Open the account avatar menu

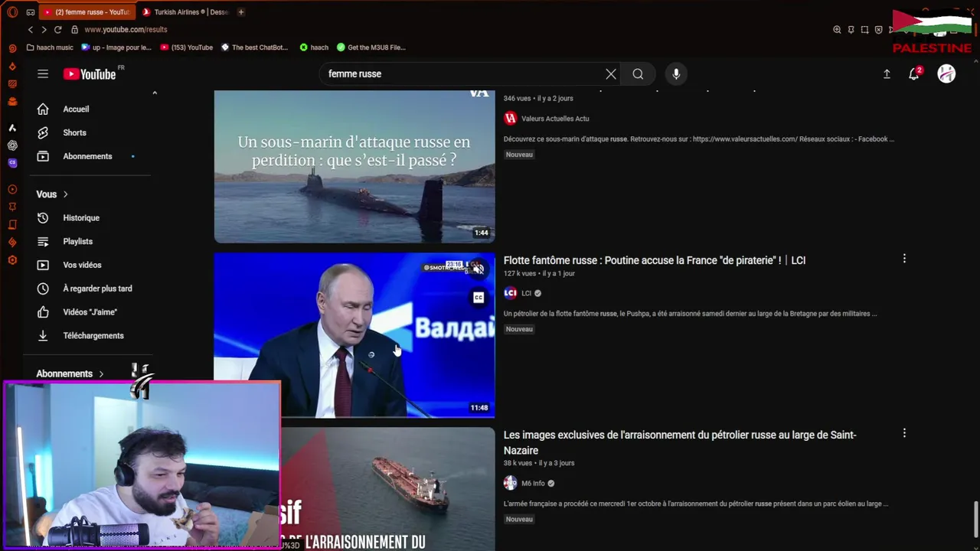[x=946, y=73]
